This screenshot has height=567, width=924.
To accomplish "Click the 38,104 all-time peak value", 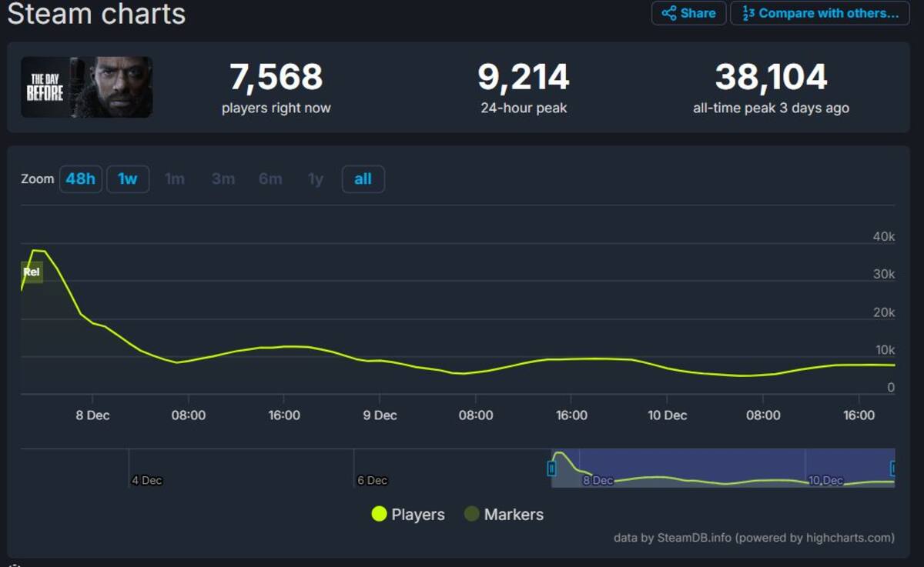I will 772,77.
